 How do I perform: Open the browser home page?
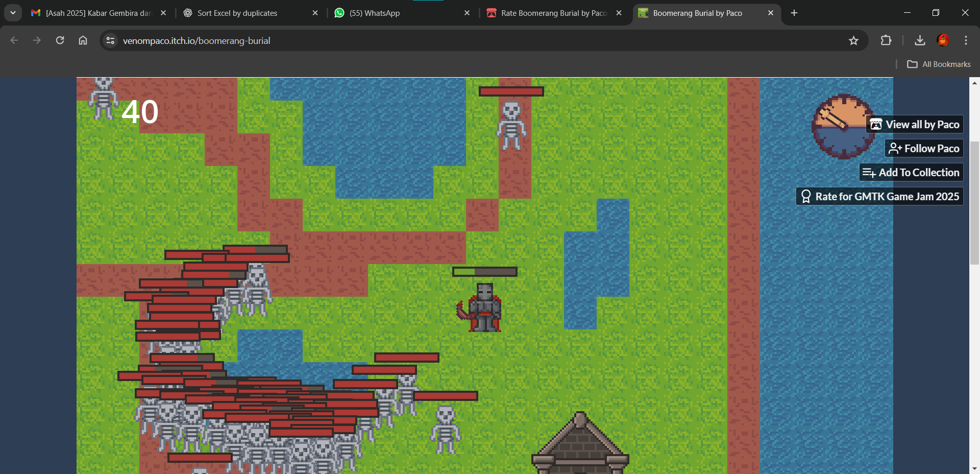[x=83, y=40]
